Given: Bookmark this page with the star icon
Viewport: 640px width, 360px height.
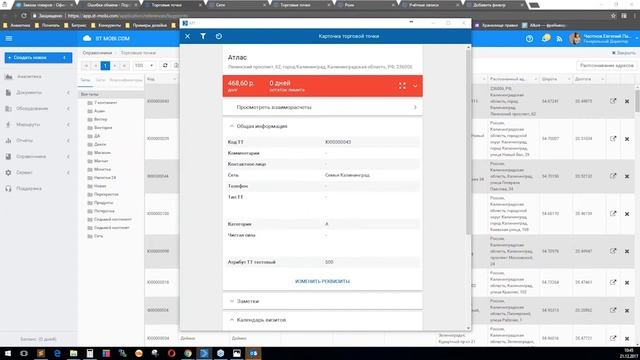Looking at the screenshot, I should click(x=613, y=16).
